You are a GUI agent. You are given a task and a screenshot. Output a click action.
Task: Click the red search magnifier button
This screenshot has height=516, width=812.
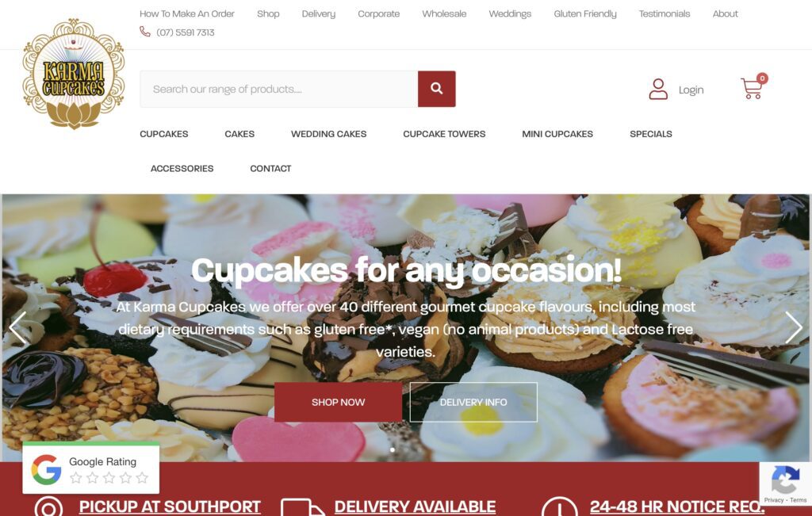click(437, 89)
